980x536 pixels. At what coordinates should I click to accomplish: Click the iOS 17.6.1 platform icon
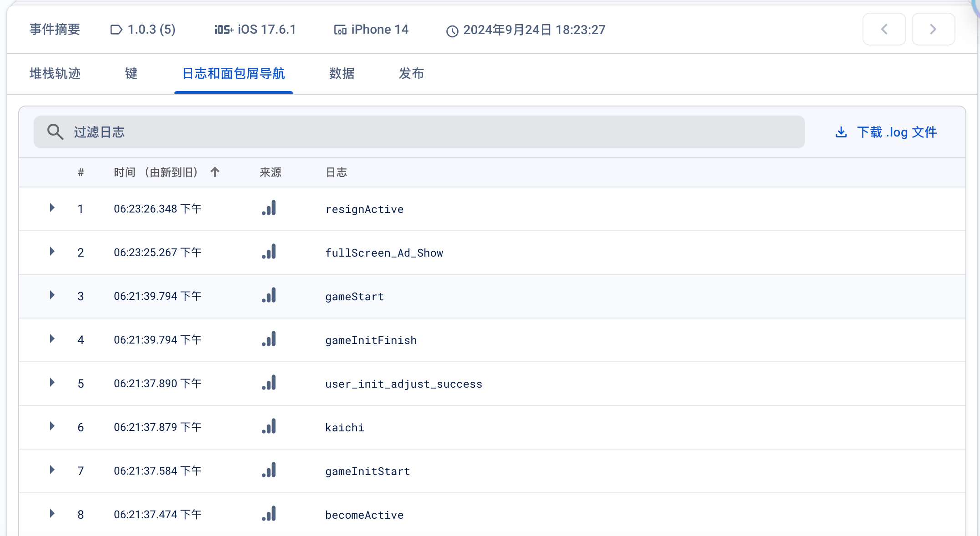point(224,30)
